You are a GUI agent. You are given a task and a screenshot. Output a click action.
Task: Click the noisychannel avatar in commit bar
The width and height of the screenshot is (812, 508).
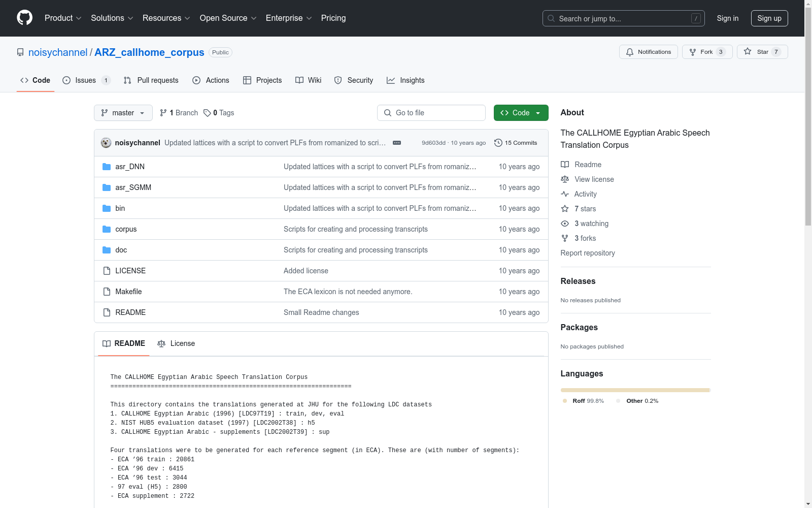106,143
